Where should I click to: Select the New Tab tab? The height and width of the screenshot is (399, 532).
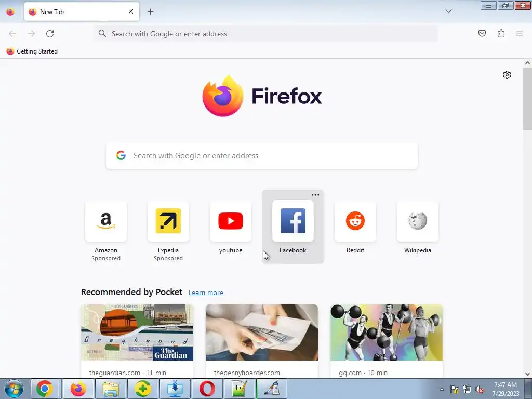[82, 11]
